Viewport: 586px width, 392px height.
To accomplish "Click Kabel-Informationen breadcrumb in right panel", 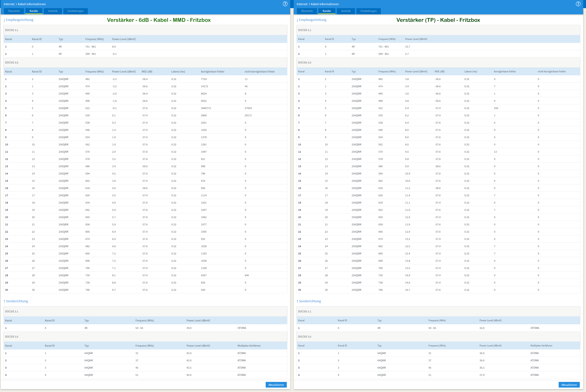I will coord(325,4).
